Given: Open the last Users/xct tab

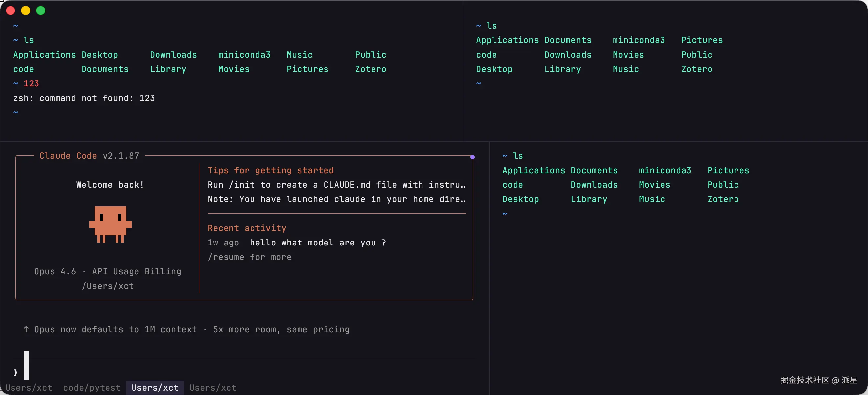Looking at the screenshot, I should click(x=213, y=388).
